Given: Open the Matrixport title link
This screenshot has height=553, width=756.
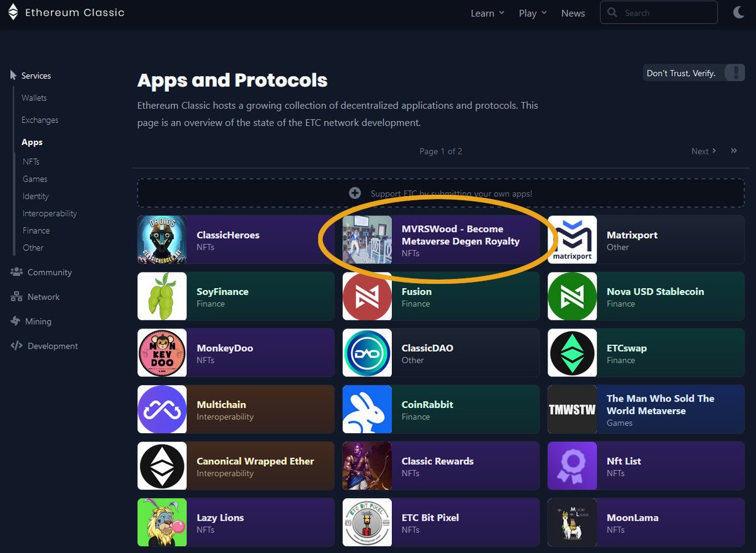Looking at the screenshot, I should tap(632, 235).
